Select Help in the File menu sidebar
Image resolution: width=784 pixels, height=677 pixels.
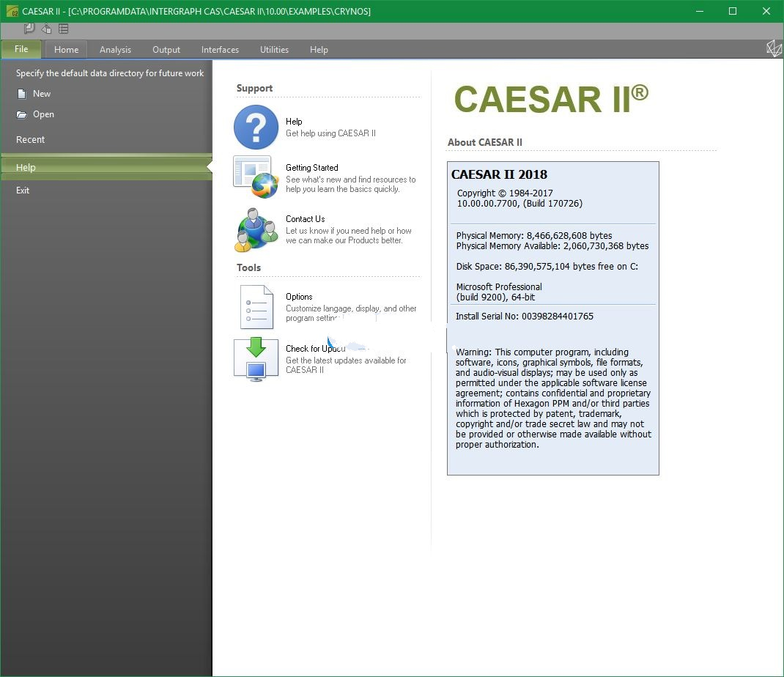click(26, 167)
